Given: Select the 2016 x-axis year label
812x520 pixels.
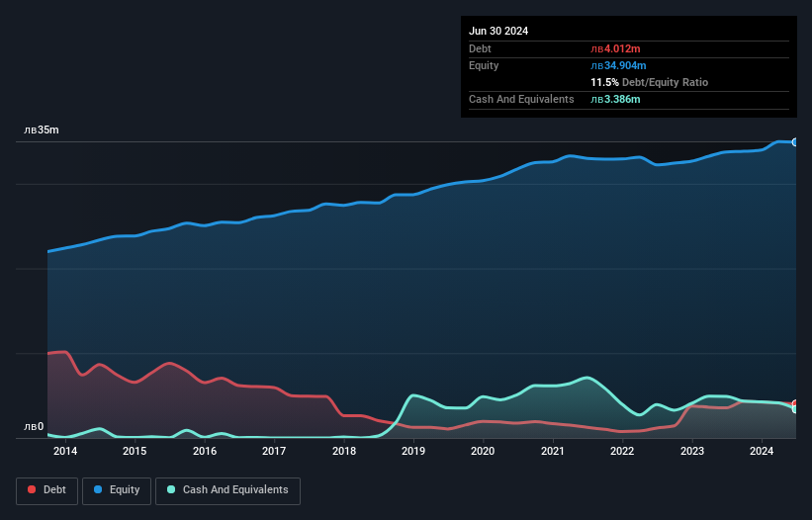Looking at the screenshot, I should click(x=205, y=451).
